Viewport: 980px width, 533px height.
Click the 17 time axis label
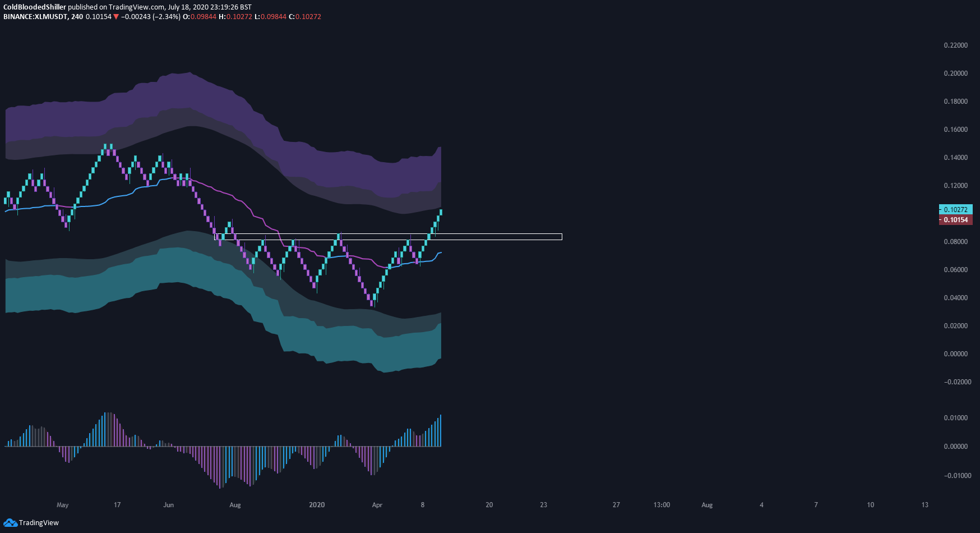click(x=117, y=505)
